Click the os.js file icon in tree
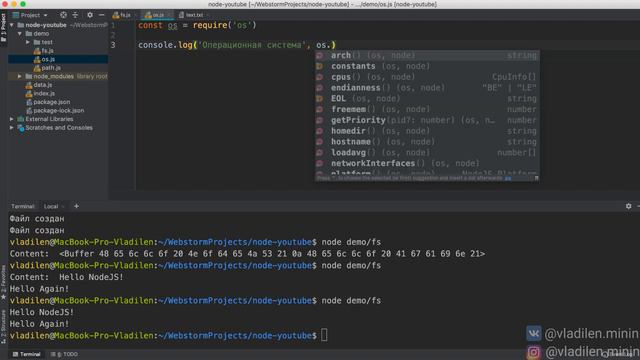640x360 pixels. (37, 60)
